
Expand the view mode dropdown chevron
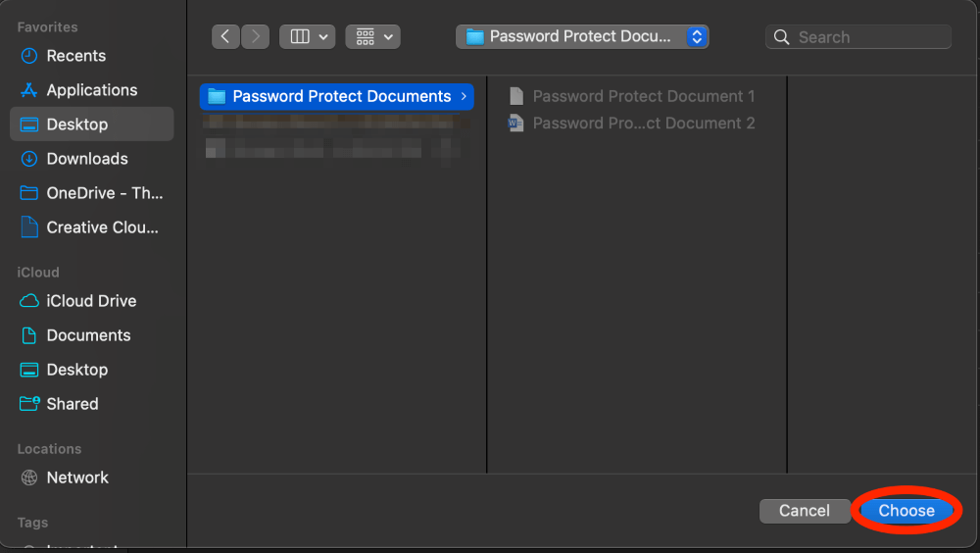[x=324, y=36]
